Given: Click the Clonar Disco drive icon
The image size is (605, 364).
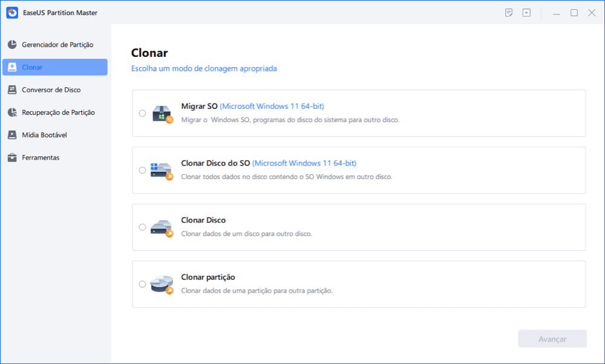Looking at the screenshot, I should pos(162,228).
